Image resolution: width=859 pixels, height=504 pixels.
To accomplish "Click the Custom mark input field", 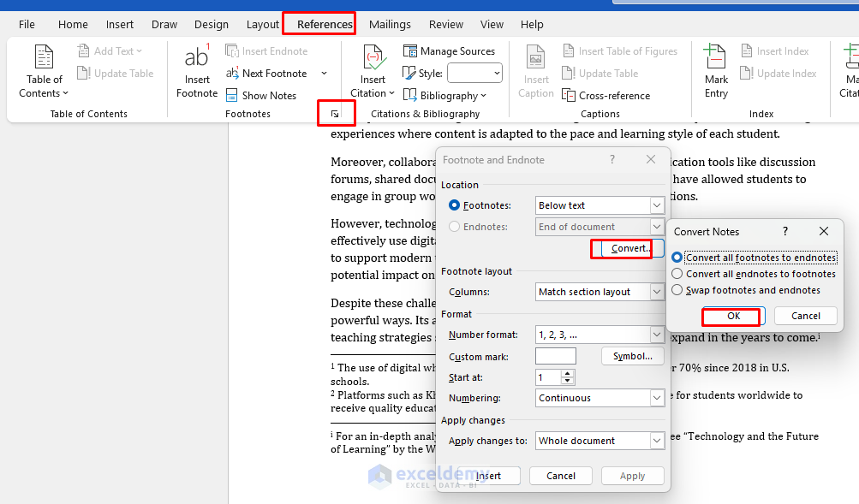I will click(556, 356).
